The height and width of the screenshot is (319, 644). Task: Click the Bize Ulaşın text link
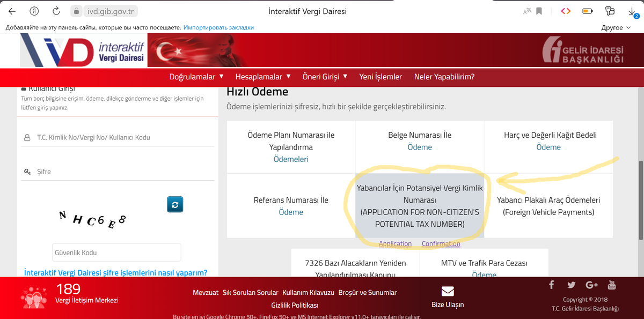tap(448, 305)
